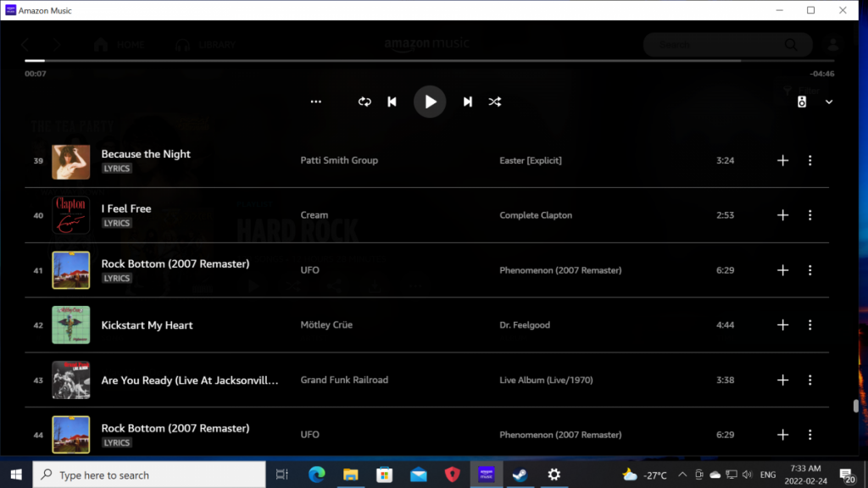Select the Complete Clapton album cover
This screenshot has width=868, height=488.
(x=71, y=215)
